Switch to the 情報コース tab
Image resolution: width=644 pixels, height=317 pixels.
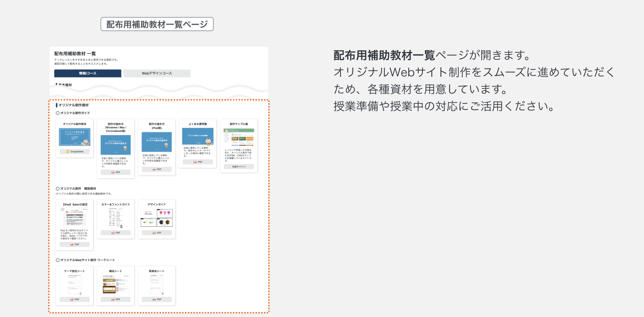pyautogui.click(x=88, y=73)
